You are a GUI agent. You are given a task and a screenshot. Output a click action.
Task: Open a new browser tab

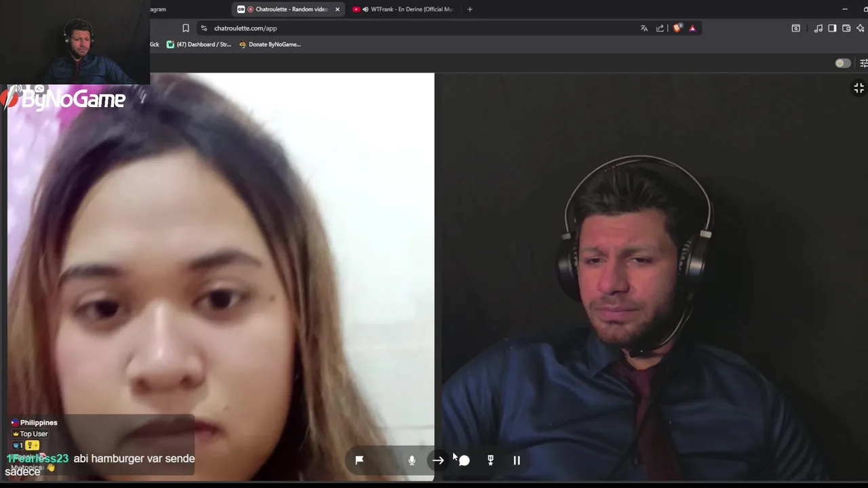click(470, 9)
